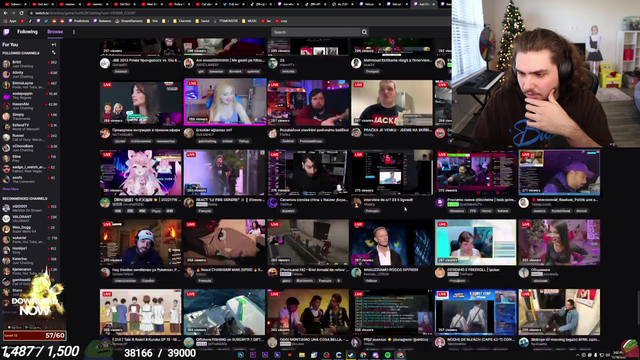Open the blonde streamer thumbnail with pink border
Image resolution: width=640 pixels, height=360 pixels.
pos(225,102)
